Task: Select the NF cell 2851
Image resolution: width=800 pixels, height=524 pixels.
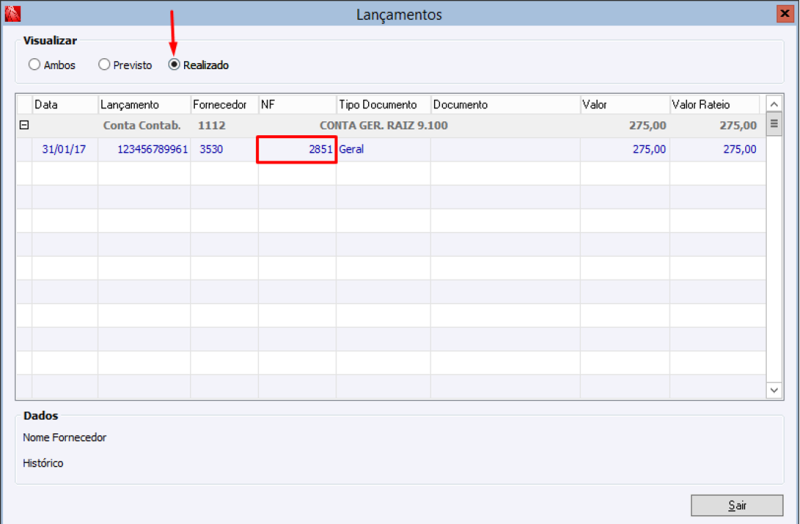Action: [x=296, y=149]
